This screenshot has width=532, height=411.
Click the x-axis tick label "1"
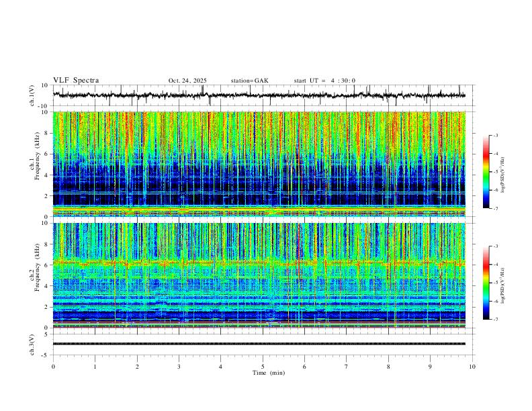(x=95, y=367)
